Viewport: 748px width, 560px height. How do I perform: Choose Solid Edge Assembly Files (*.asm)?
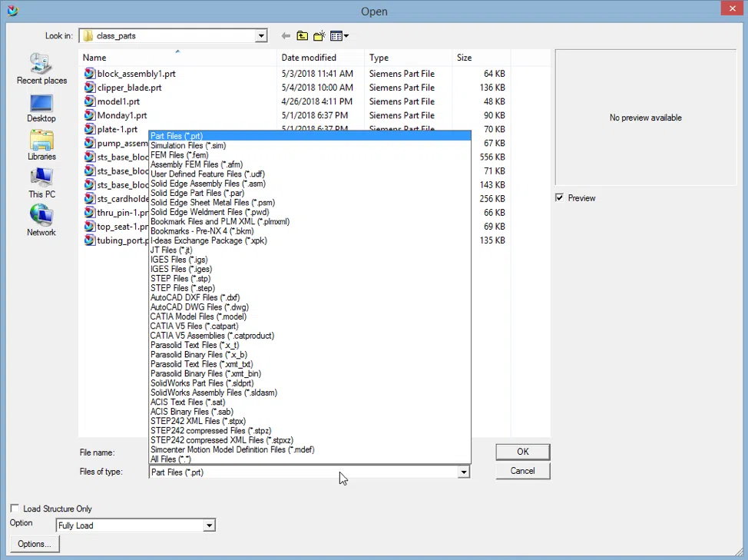(310, 184)
